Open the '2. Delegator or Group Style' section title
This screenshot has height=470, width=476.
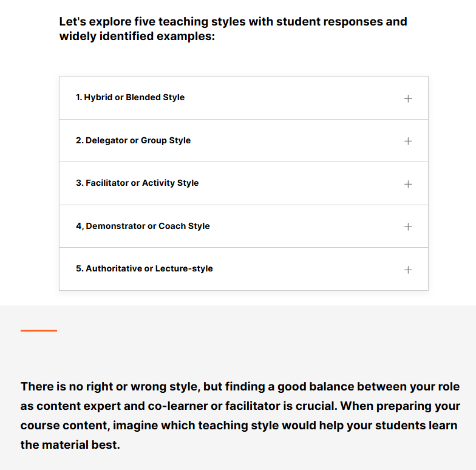[x=133, y=140]
